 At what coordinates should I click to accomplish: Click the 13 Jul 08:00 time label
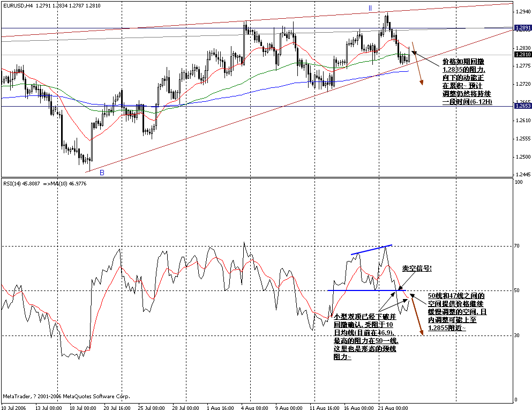point(49,408)
